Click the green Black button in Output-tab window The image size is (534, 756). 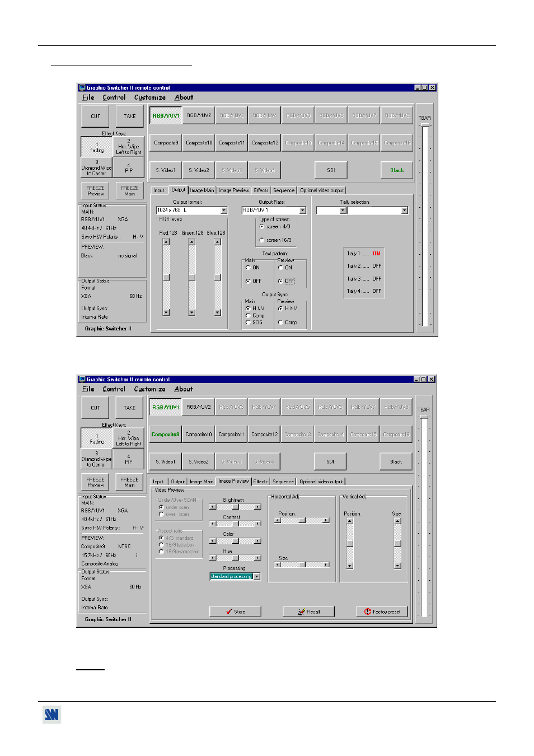pyautogui.click(x=397, y=170)
